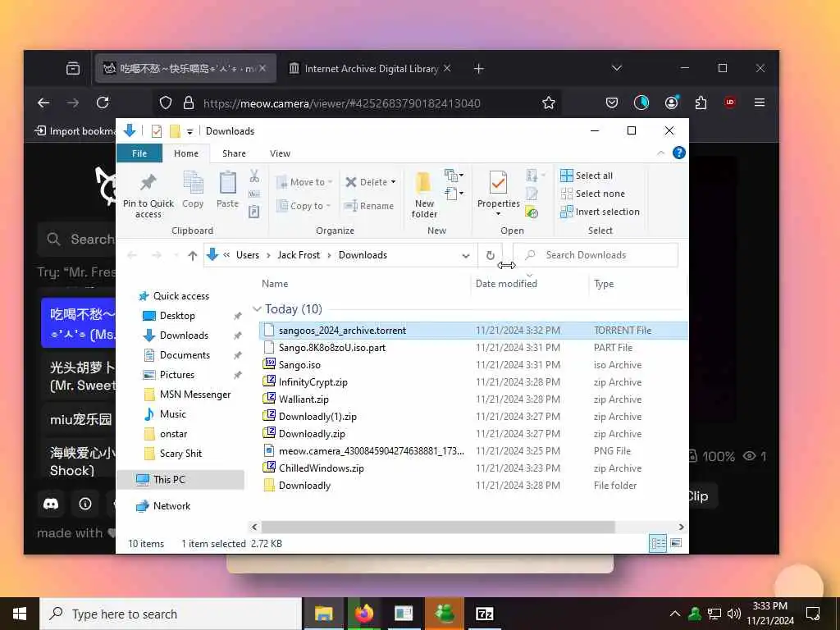840x630 pixels.
Task: Click Select none in ribbon
Action: [592, 194]
